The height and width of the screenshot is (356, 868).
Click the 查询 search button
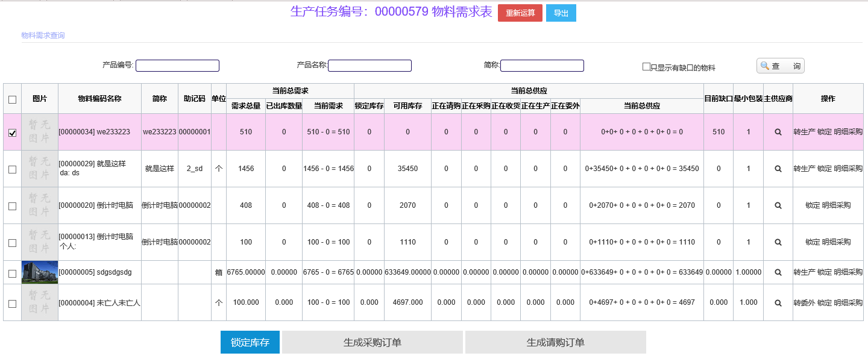[x=780, y=66]
